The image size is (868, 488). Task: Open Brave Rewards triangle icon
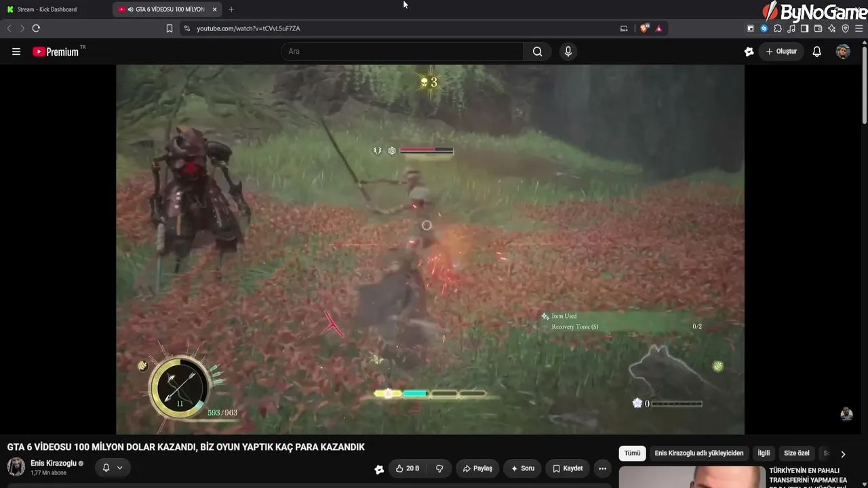(x=658, y=28)
